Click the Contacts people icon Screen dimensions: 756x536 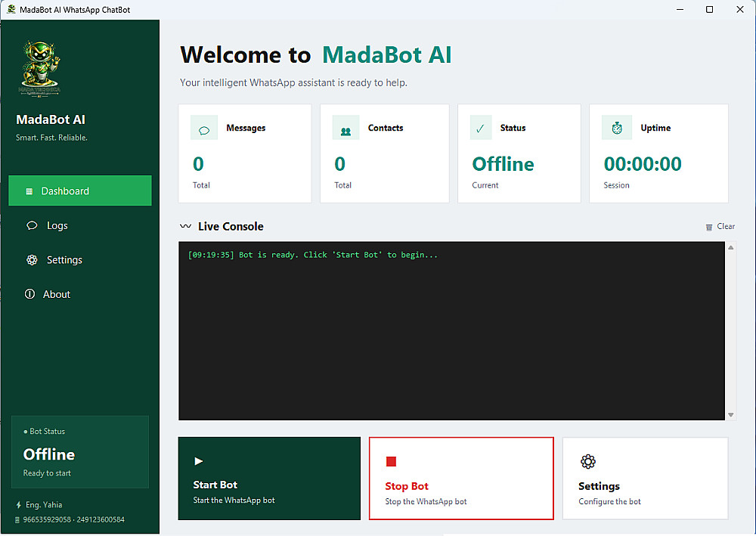(345, 131)
